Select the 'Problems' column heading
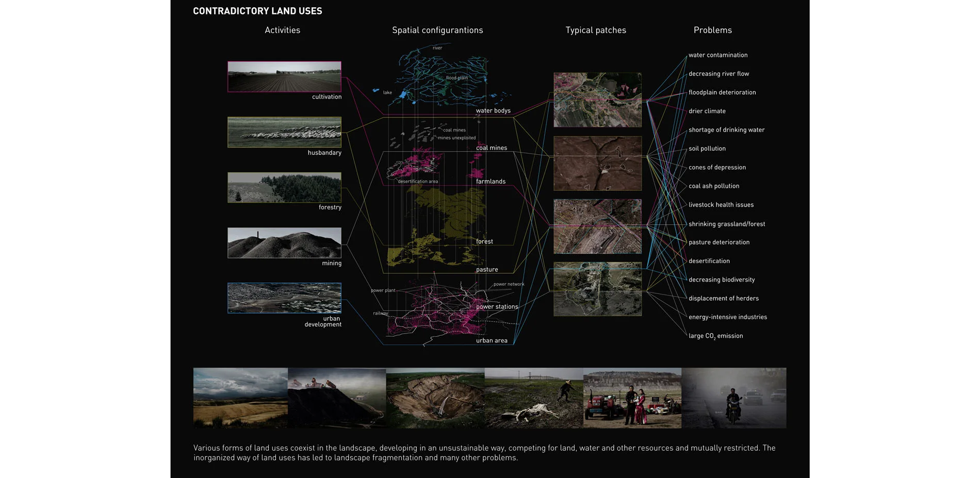The height and width of the screenshot is (478, 980). [x=712, y=30]
